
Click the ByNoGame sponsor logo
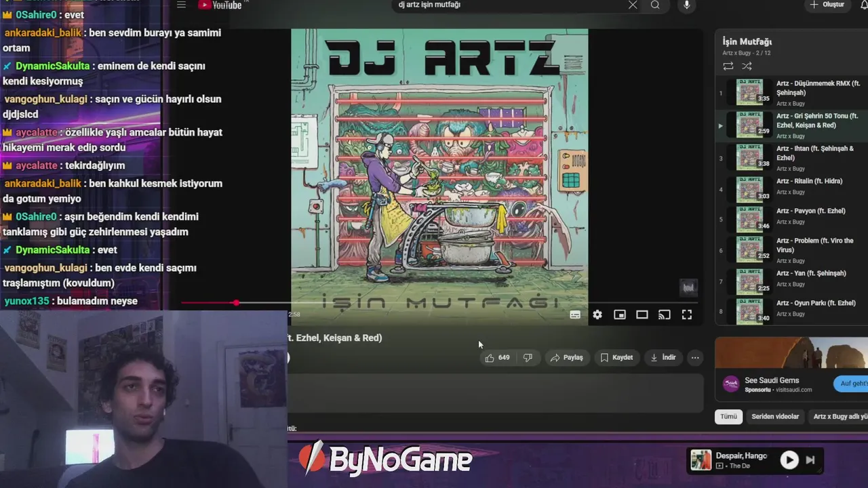coord(385,460)
